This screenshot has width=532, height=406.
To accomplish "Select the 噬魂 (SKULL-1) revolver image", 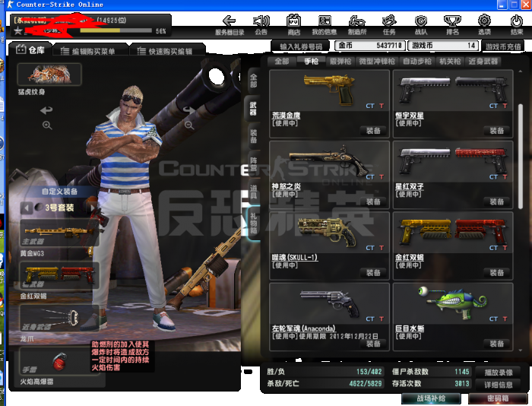I will pyautogui.click(x=328, y=232).
